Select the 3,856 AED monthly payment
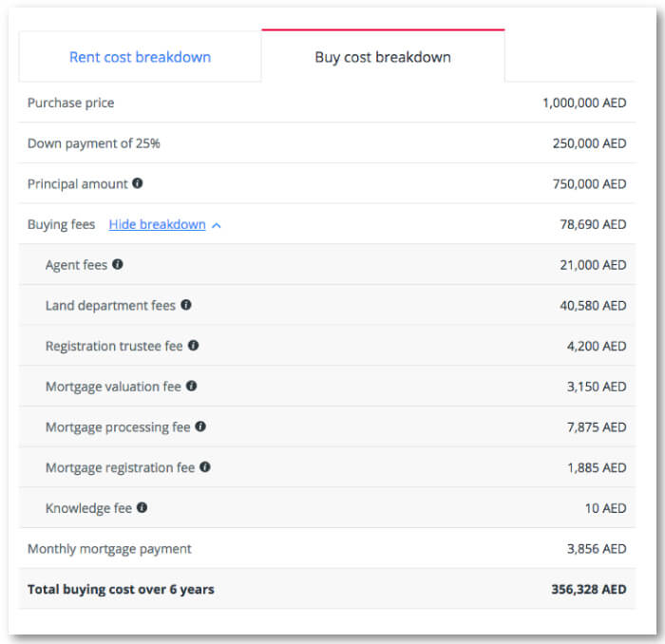This screenshot has width=665, height=644. point(597,549)
